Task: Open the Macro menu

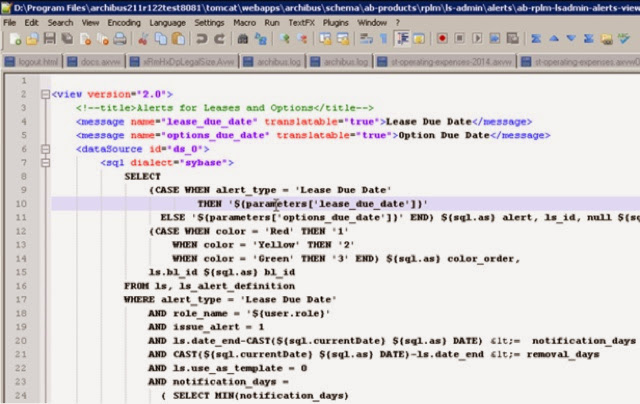Action: (244, 23)
